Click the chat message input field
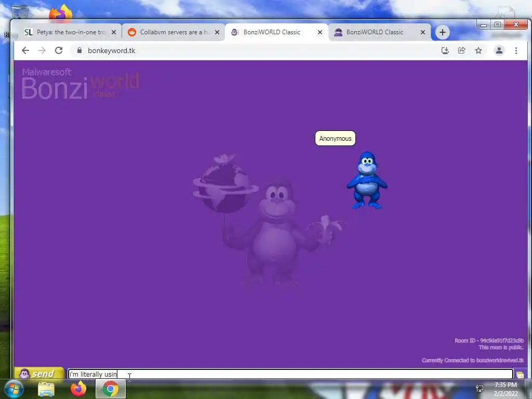 (x=290, y=374)
